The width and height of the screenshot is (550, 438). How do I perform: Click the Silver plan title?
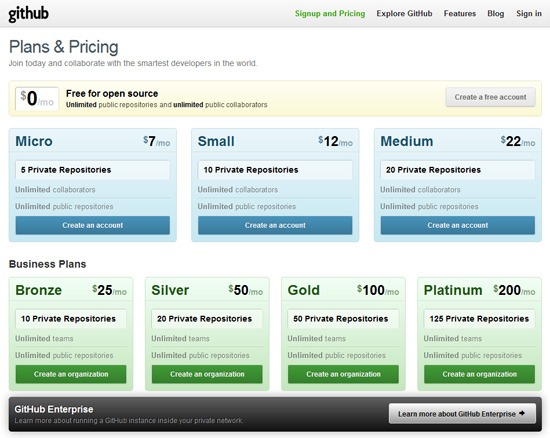click(x=170, y=290)
